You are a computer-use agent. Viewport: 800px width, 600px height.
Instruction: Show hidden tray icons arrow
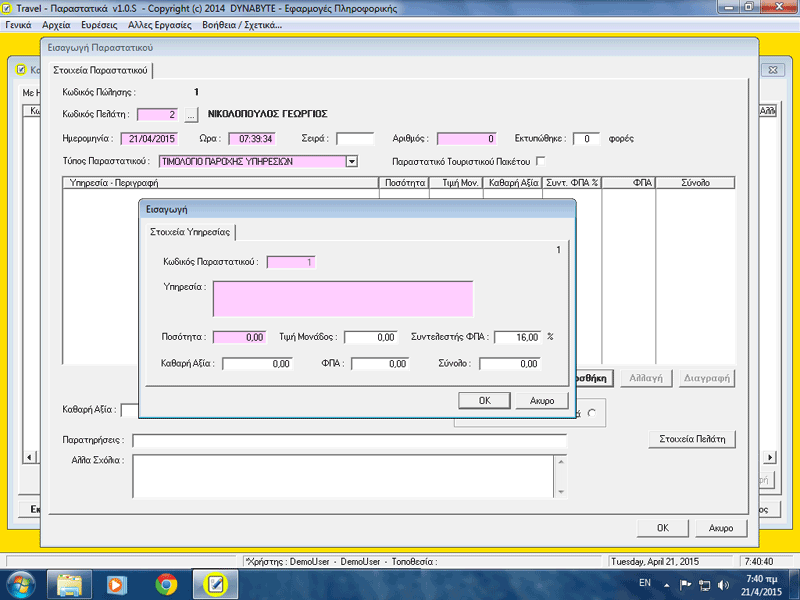[666, 585]
